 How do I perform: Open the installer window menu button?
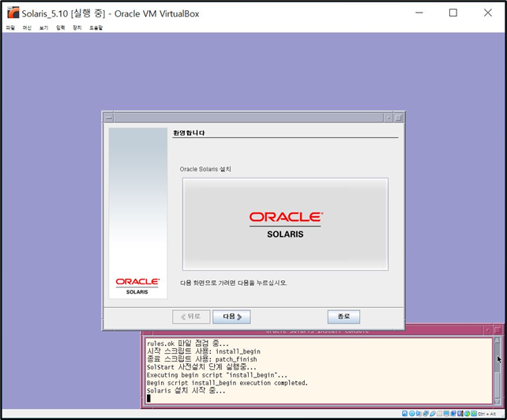(109, 118)
